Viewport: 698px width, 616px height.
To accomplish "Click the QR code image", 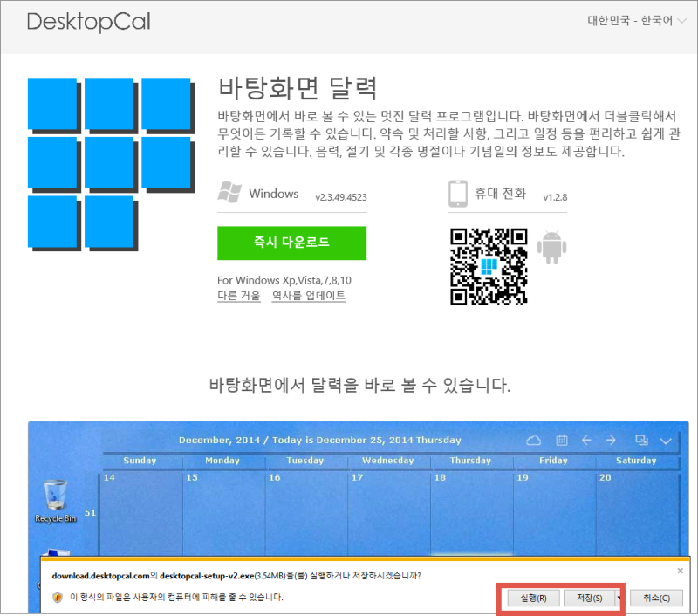I will click(x=489, y=267).
